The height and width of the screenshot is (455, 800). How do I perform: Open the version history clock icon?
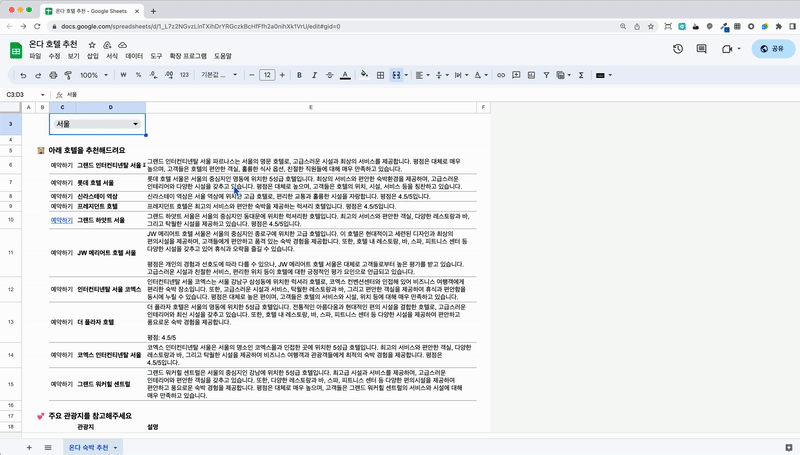tap(678, 48)
